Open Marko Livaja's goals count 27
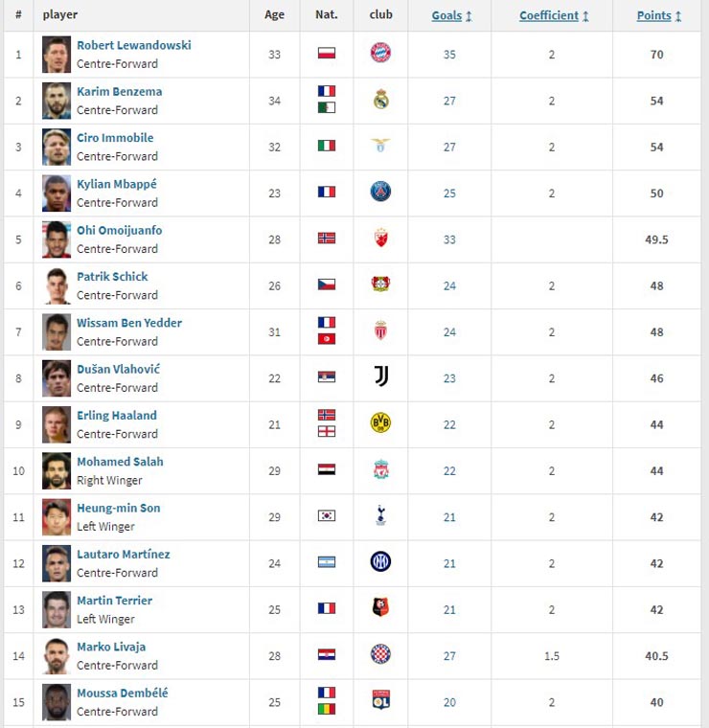Screen dimensions: 709x728 [x=449, y=656]
